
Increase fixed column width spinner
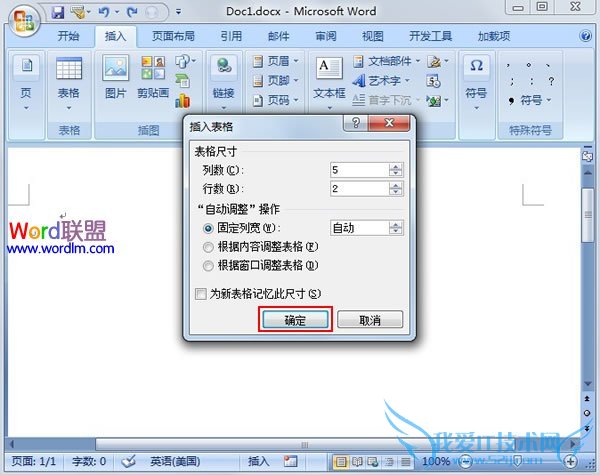tap(396, 225)
